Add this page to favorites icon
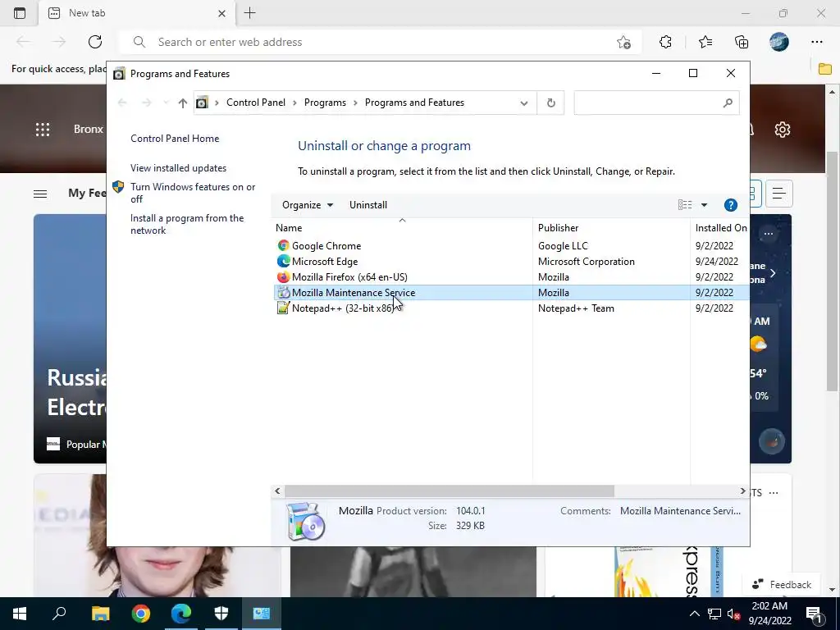Viewport: 840px width, 630px height. (623, 43)
